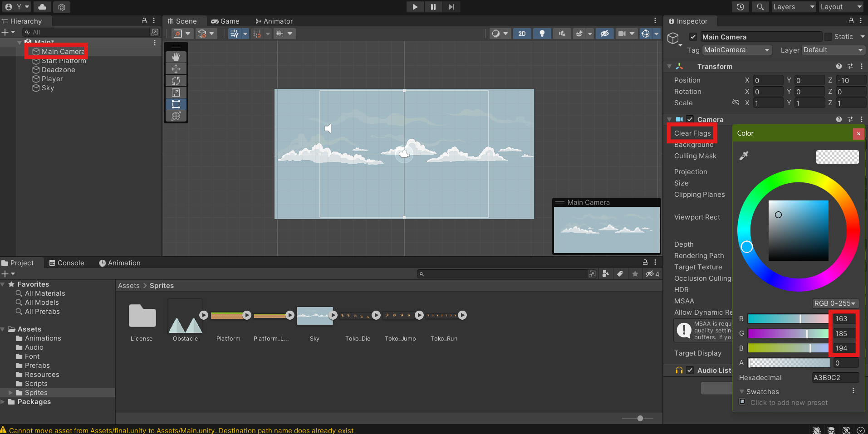Open the Layers dropdown in top bar
Viewport: 868px width, 434px height.
pos(794,7)
